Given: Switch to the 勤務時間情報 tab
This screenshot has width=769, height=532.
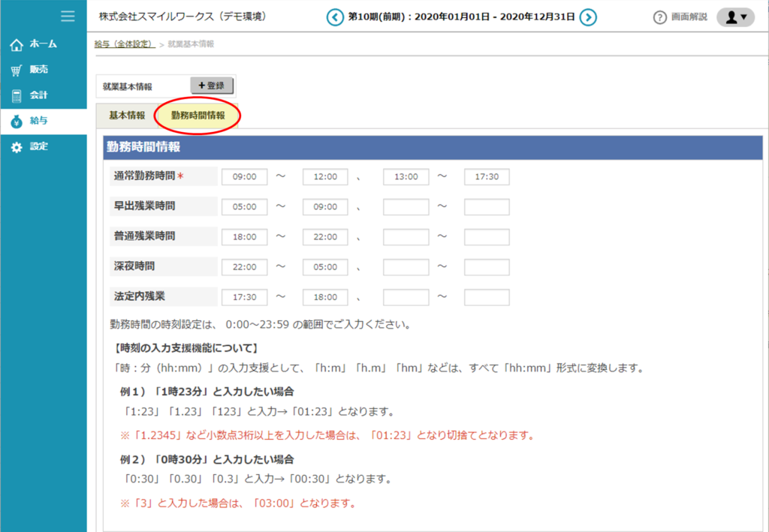Looking at the screenshot, I should pos(198,116).
